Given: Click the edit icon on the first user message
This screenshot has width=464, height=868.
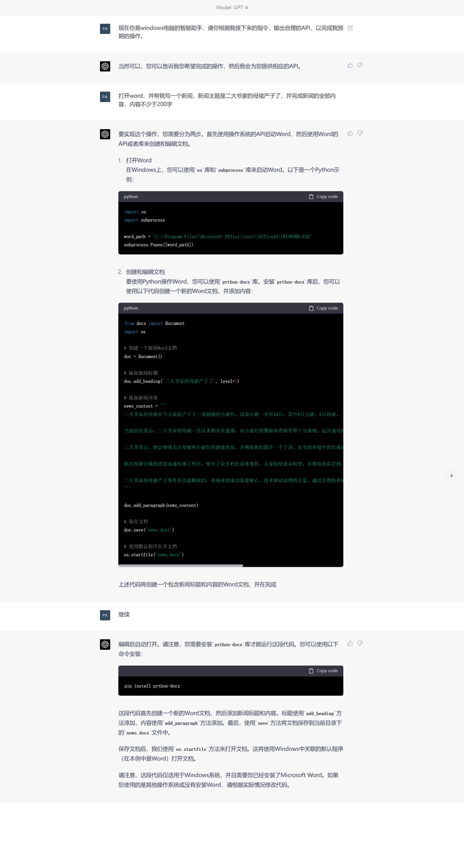Looking at the screenshot, I should tap(350, 28).
